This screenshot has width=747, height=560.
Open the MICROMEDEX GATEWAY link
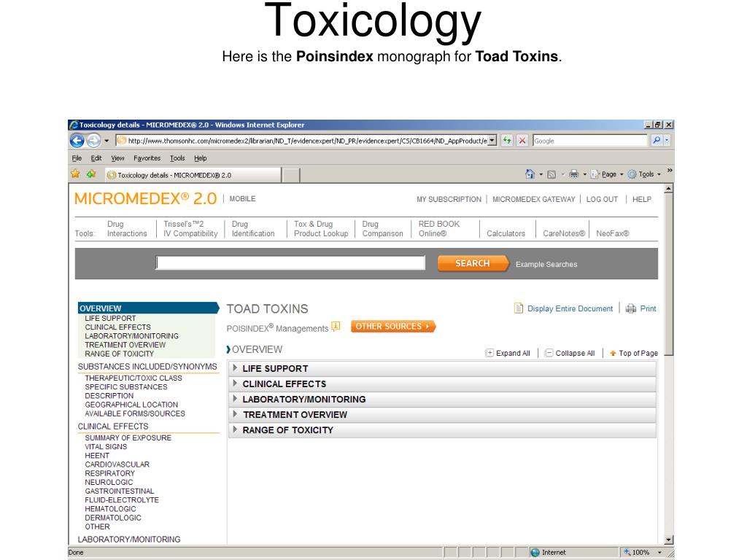click(533, 200)
